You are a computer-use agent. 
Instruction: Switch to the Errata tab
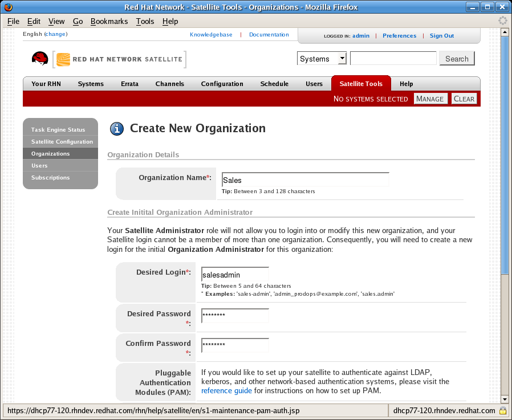(x=129, y=84)
